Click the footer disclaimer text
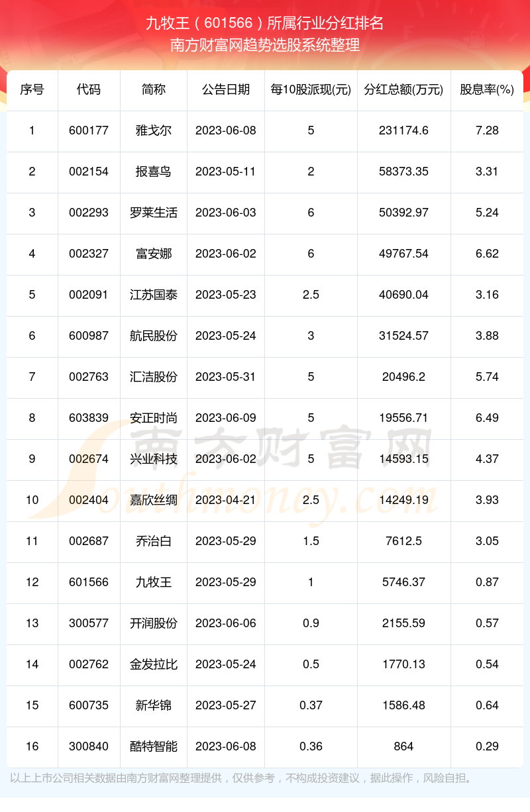 coord(242,778)
